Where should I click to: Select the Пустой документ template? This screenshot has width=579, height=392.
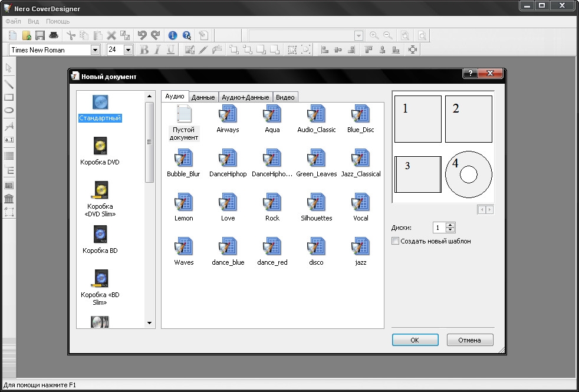[184, 114]
